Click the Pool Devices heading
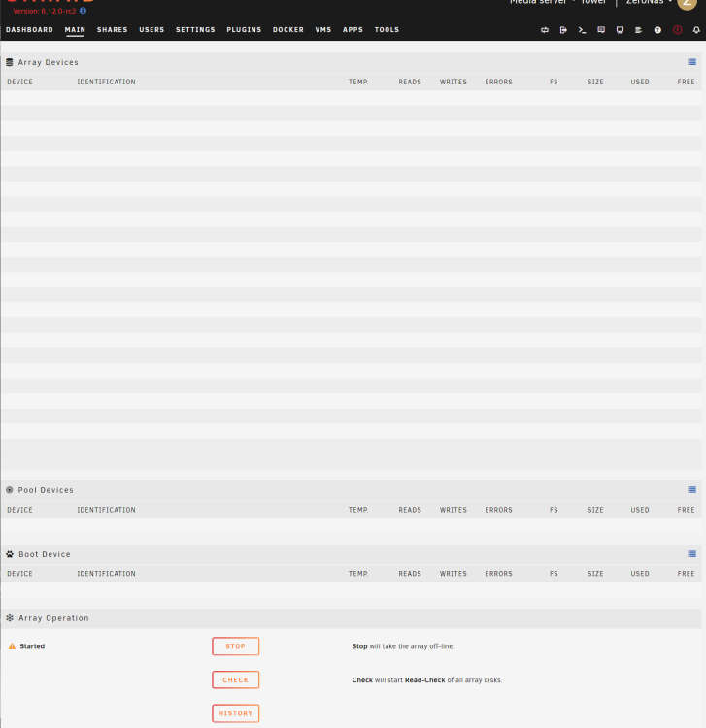This screenshot has width=706, height=728. tap(46, 490)
